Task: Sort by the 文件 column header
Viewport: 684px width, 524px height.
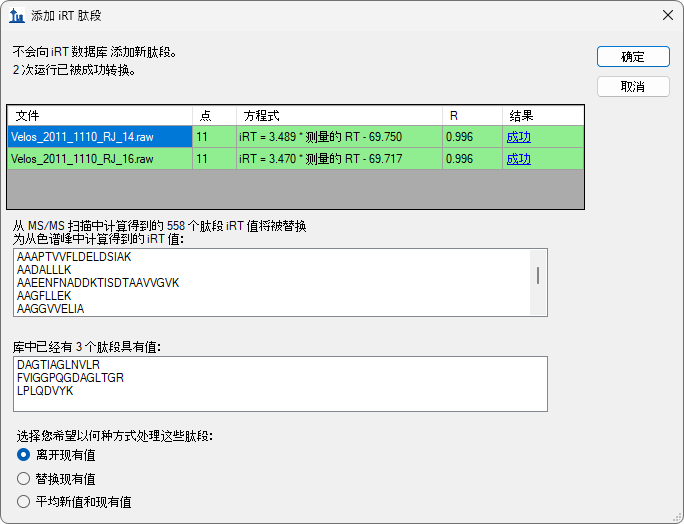Action: pyautogui.click(x=100, y=116)
